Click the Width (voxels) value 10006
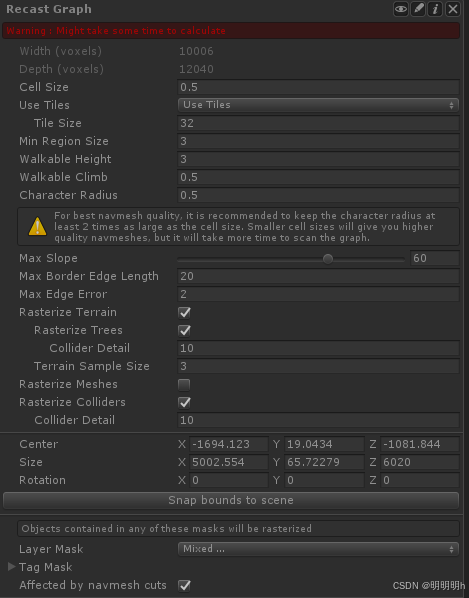Viewport: 469px width, 598px height. 196,51
